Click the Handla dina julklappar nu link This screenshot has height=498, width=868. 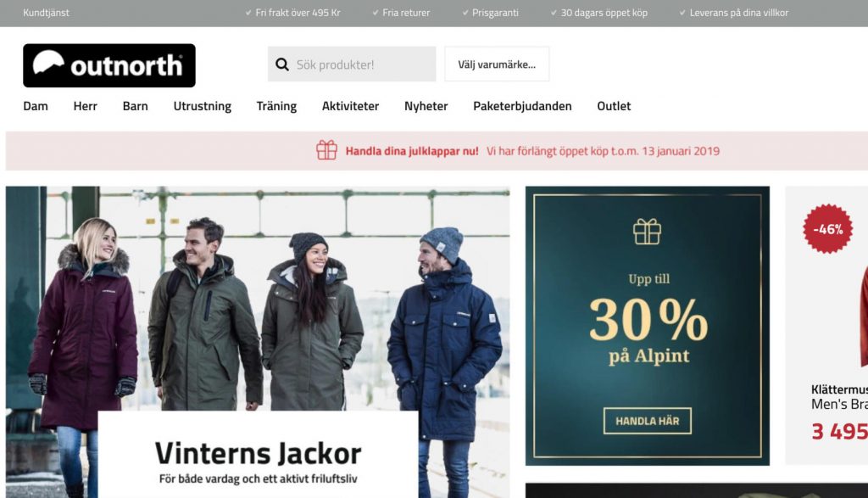[x=412, y=151]
